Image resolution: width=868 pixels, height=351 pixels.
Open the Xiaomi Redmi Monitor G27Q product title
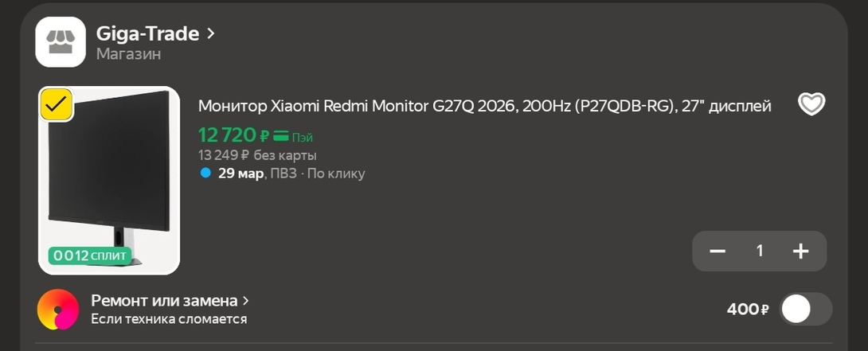pyautogui.click(x=484, y=106)
